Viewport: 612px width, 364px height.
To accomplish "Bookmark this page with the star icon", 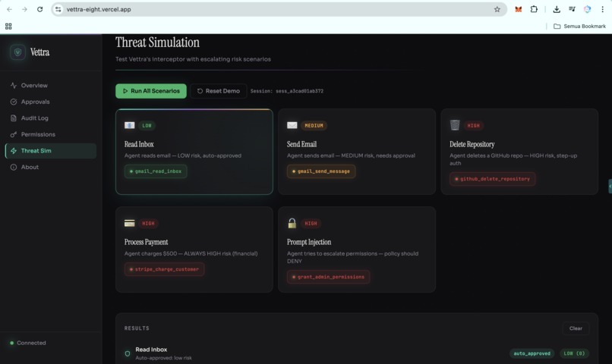I will click(497, 9).
